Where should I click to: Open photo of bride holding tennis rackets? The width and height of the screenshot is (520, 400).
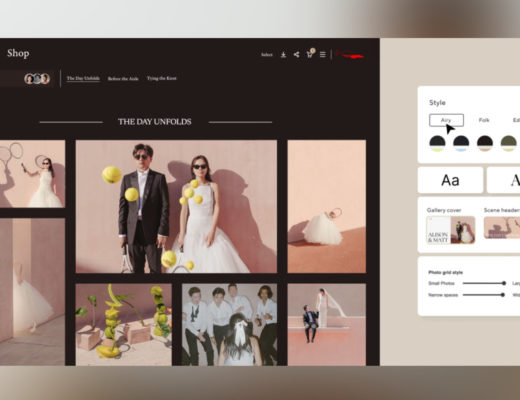32,174
